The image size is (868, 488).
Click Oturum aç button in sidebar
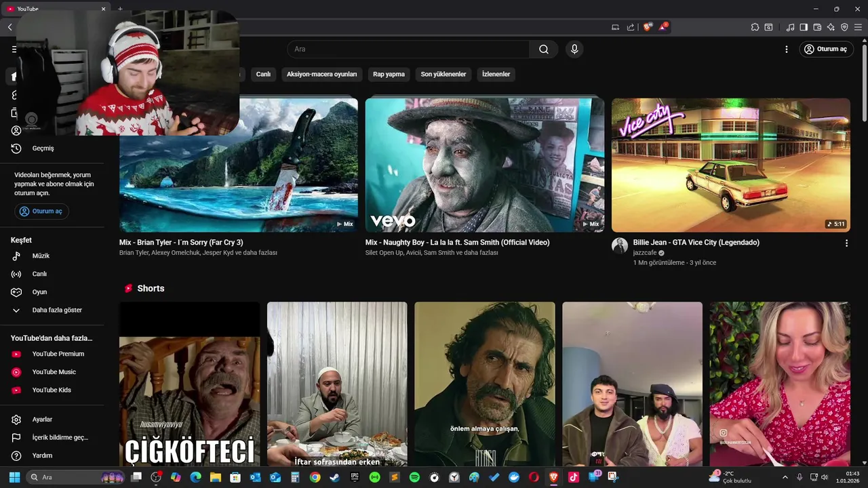pyautogui.click(x=41, y=211)
